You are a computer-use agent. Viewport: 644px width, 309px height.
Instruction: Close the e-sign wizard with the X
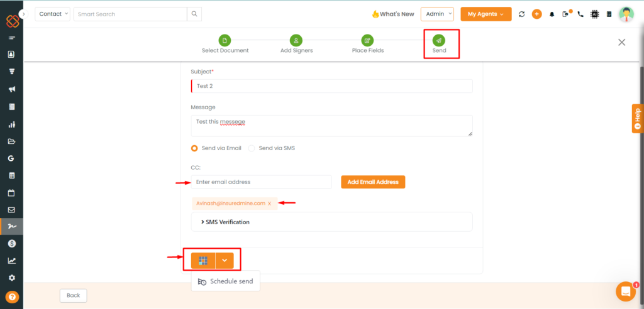[622, 42]
